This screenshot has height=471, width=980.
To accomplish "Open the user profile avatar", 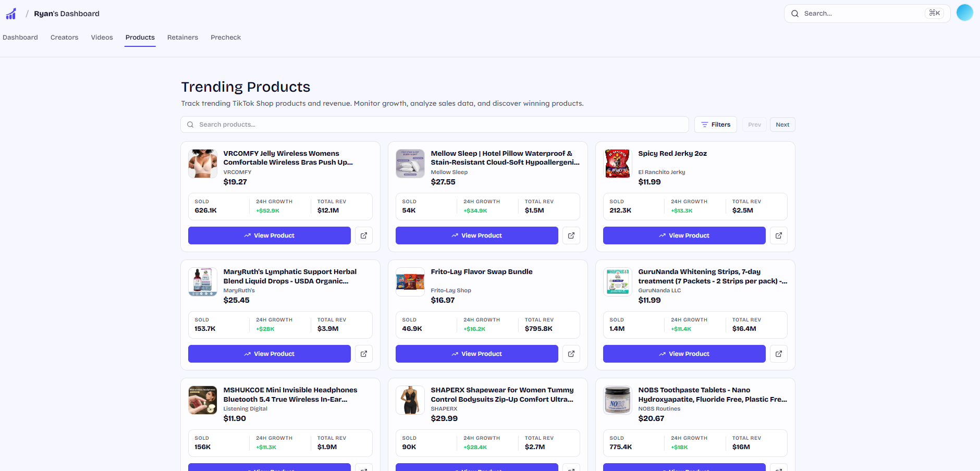I will 964,13.
